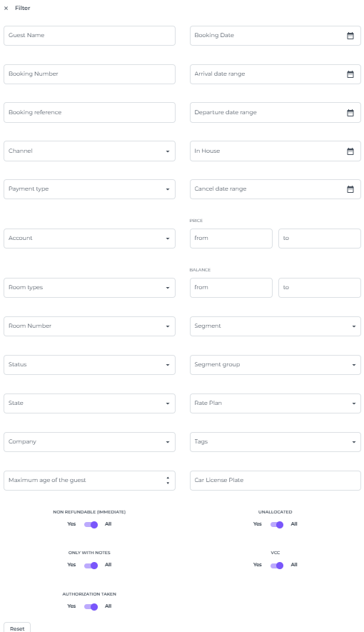Expand the Channel dropdown
Viewport: 364px width, 632px height.
tap(89, 151)
